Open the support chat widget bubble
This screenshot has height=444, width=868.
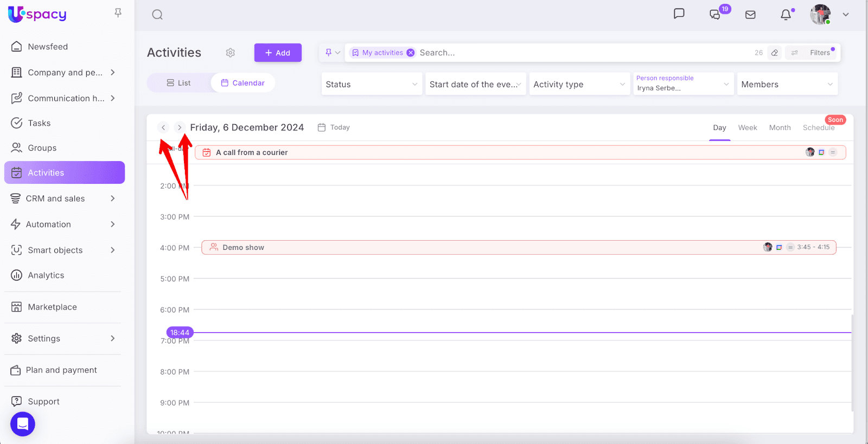(23, 424)
